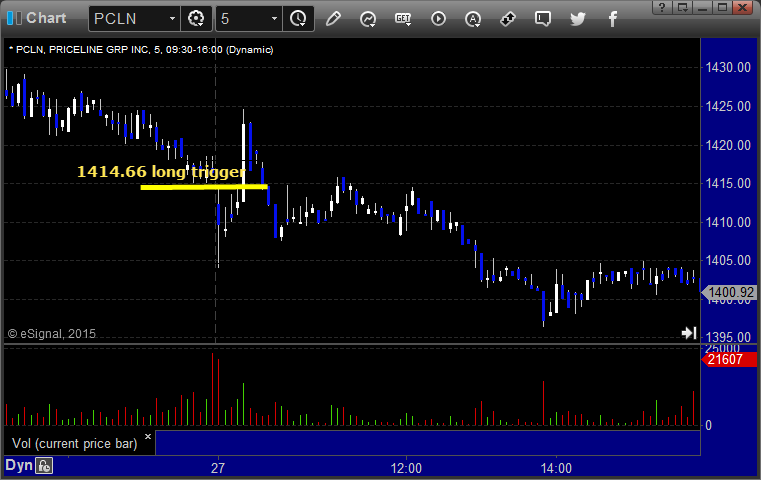
Task: Open the chat comment icon
Action: 543,19
